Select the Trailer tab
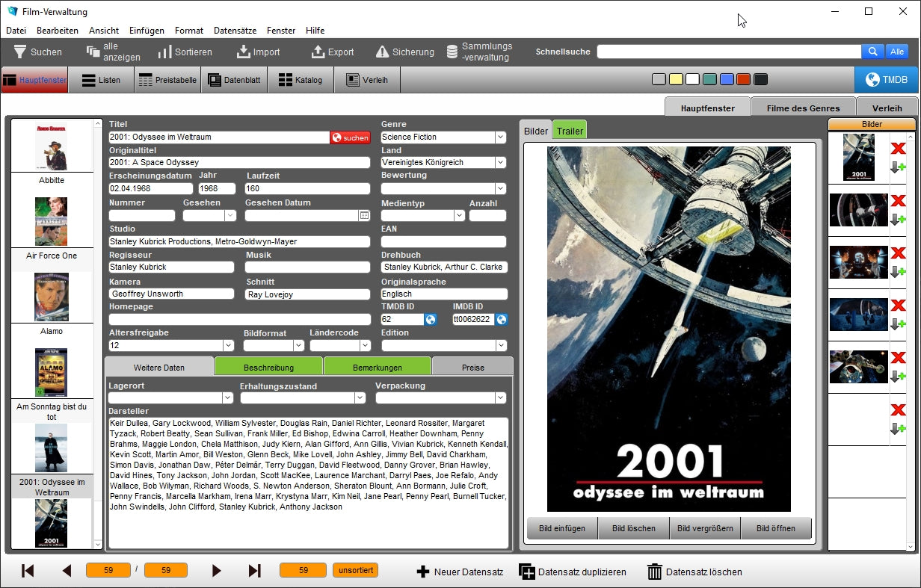 coord(569,131)
